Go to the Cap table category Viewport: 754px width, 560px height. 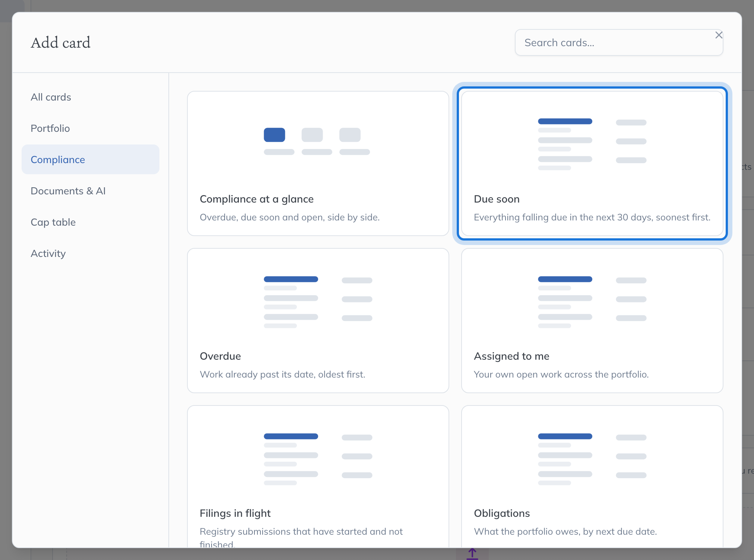91,222
